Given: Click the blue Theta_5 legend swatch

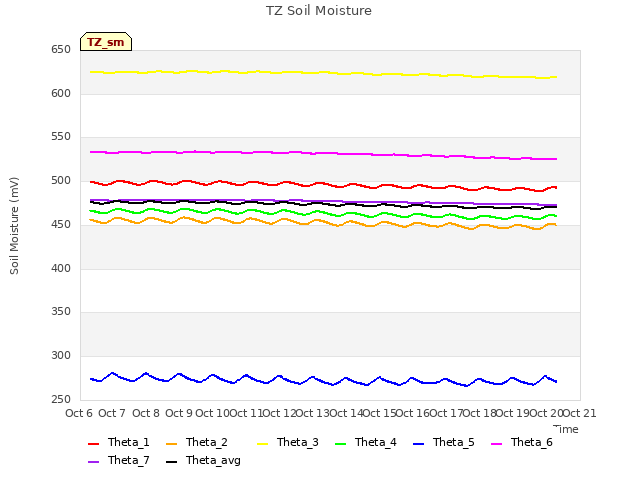Looking at the screenshot, I should [418, 444].
